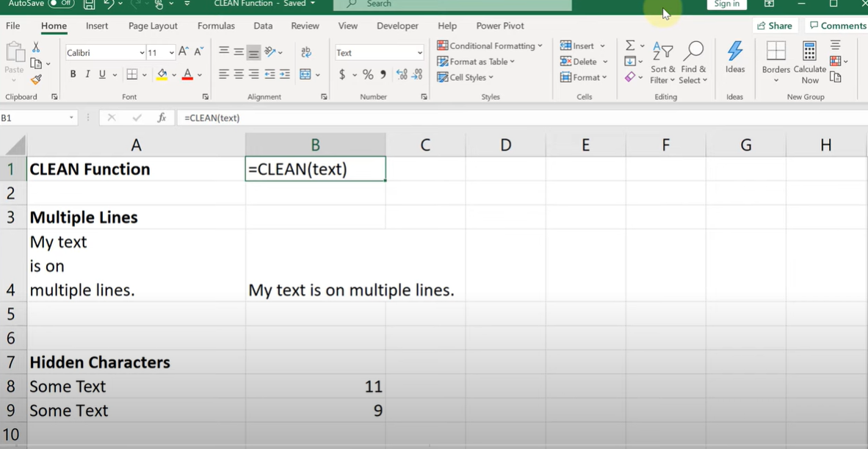Open the Ideas lightning bolt button
The height and width of the screenshot is (449, 868).
point(734,57)
